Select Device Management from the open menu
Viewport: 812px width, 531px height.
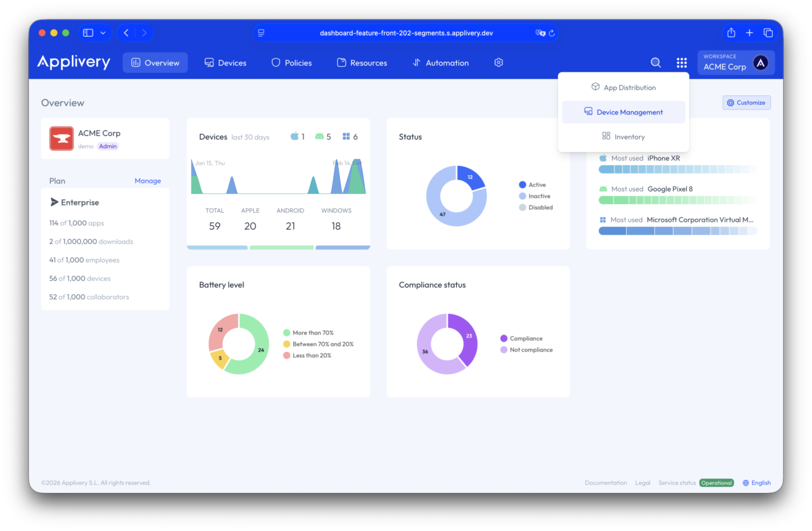point(623,112)
